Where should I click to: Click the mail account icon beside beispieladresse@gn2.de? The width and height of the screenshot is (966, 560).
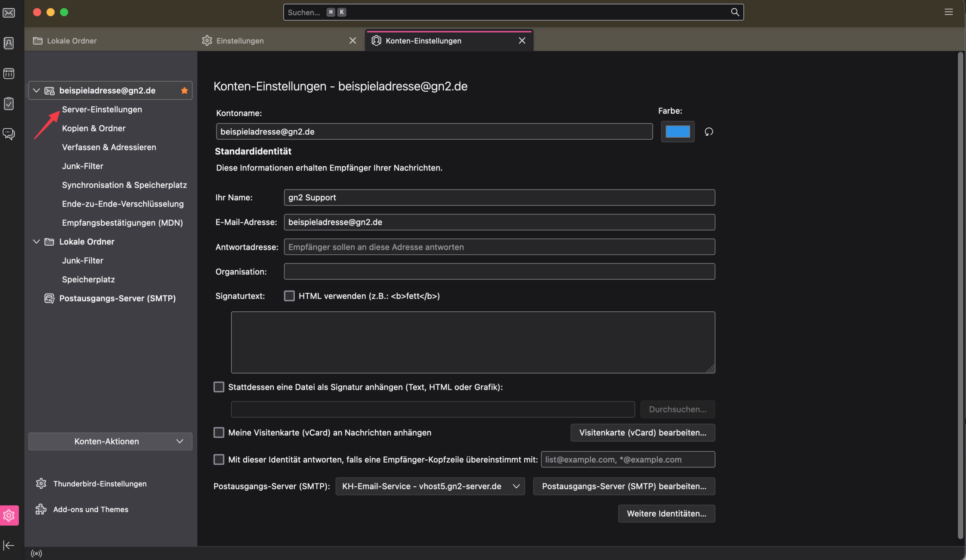point(49,91)
